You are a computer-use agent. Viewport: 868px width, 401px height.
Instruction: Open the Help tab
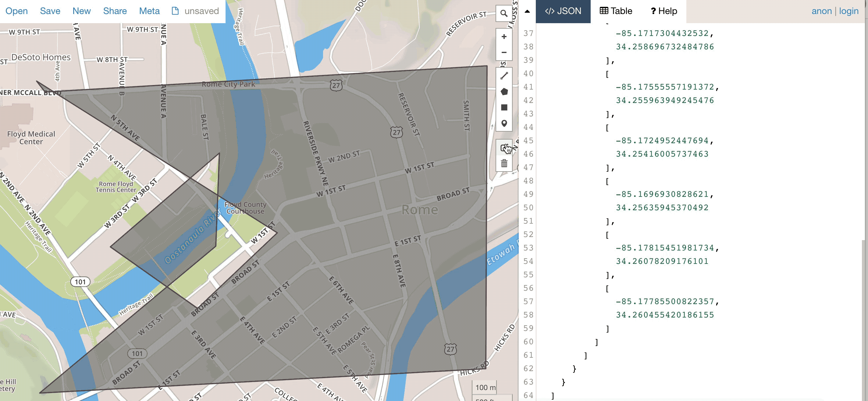(x=663, y=11)
